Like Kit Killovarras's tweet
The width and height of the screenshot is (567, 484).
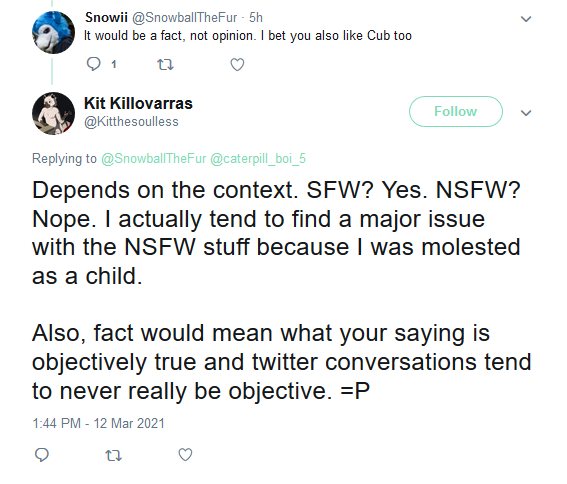pos(185,455)
